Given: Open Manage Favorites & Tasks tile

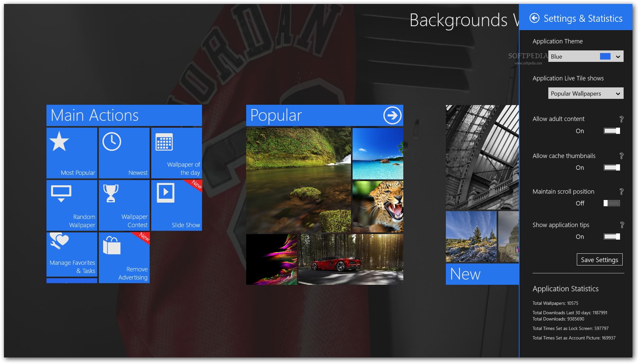Looking at the screenshot, I should coord(72,254).
